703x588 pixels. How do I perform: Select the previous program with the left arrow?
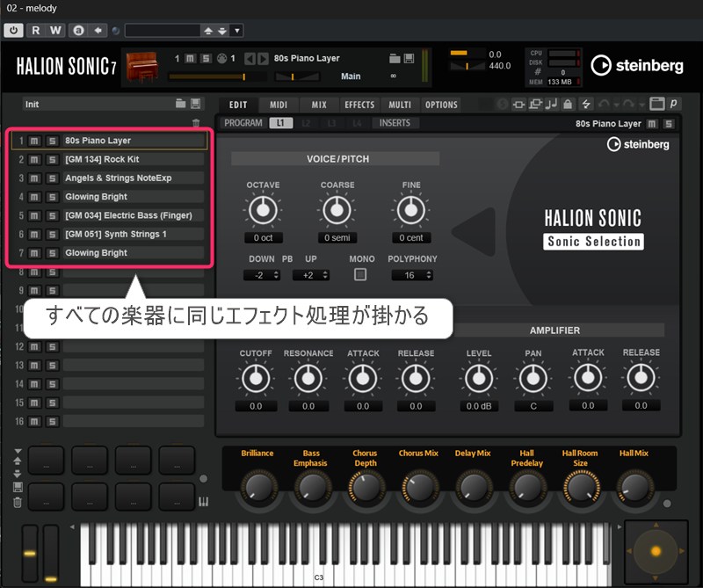(250, 59)
